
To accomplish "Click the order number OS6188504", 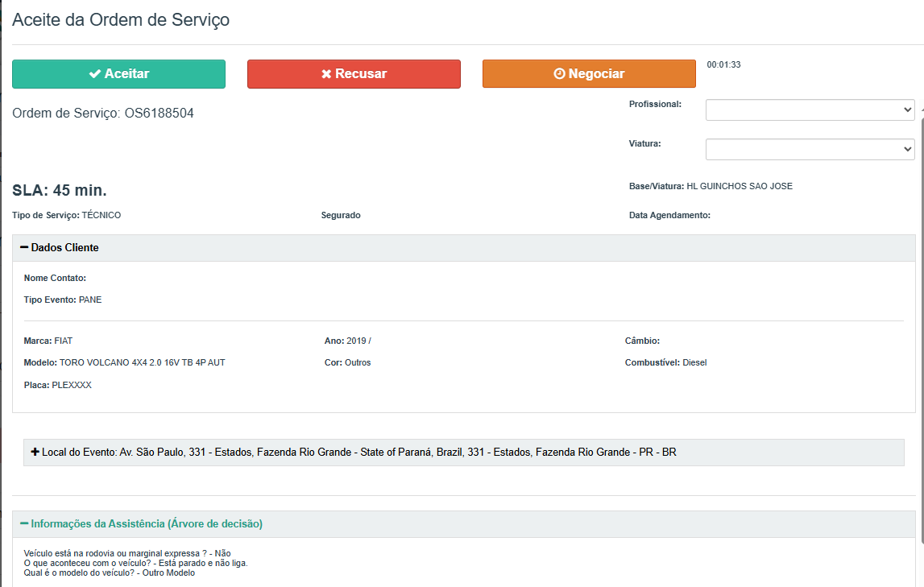I will (159, 114).
